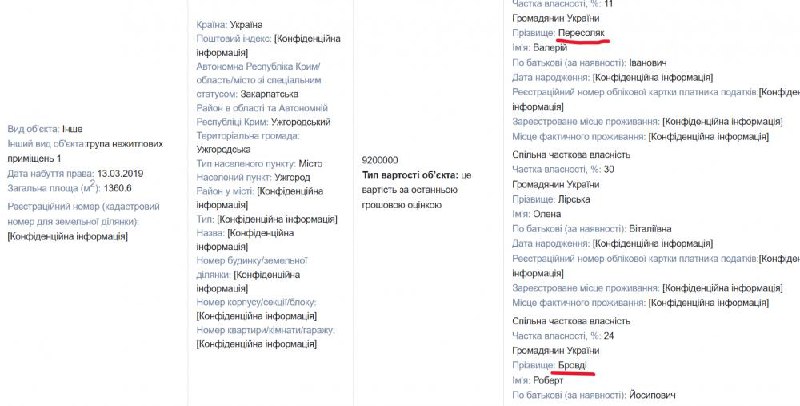The height and width of the screenshot is (406, 800).
Task: Click 'Громадянин України' above surname Лірська
Action: click(x=556, y=184)
